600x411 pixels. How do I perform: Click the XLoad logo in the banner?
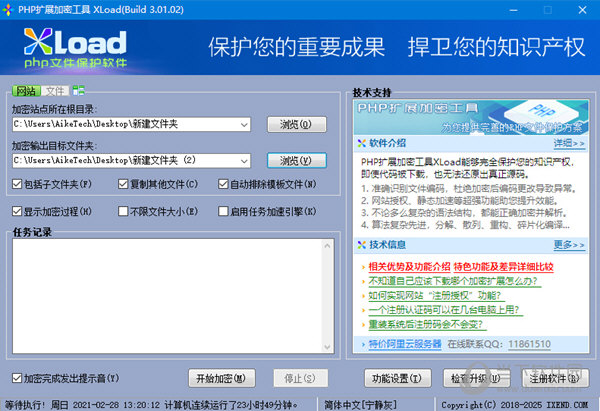pyautogui.click(x=75, y=48)
